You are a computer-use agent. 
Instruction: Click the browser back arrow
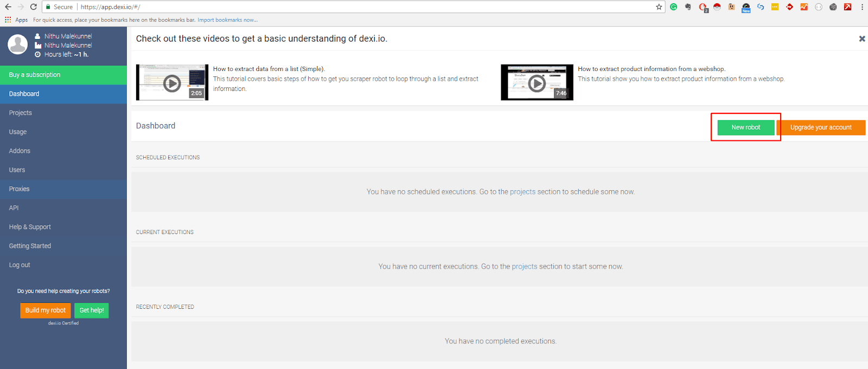8,7
